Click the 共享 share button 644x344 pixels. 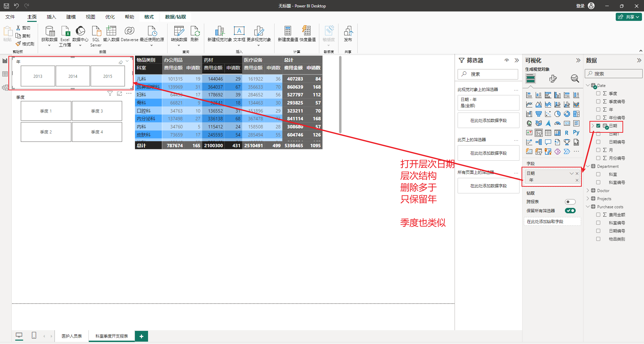coord(629,17)
